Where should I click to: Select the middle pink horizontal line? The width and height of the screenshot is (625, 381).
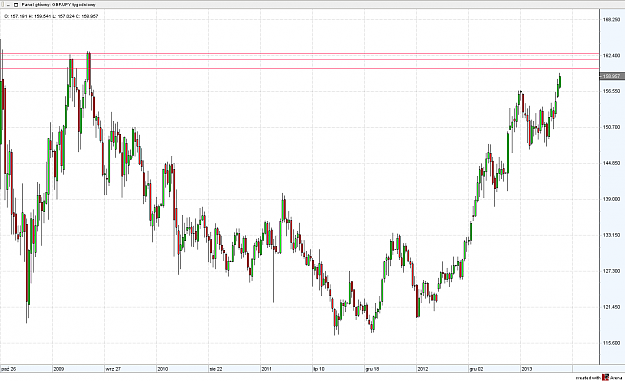click(x=300, y=60)
